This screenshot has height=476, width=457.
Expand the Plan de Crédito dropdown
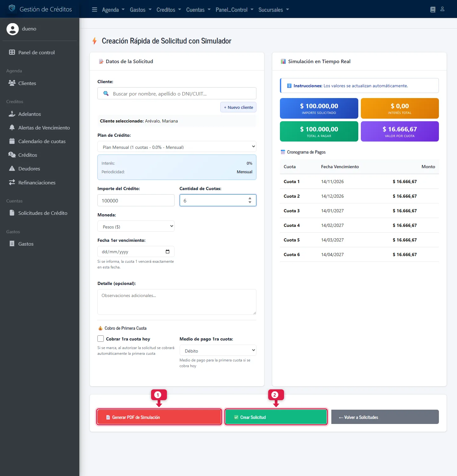pyautogui.click(x=177, y=147)
